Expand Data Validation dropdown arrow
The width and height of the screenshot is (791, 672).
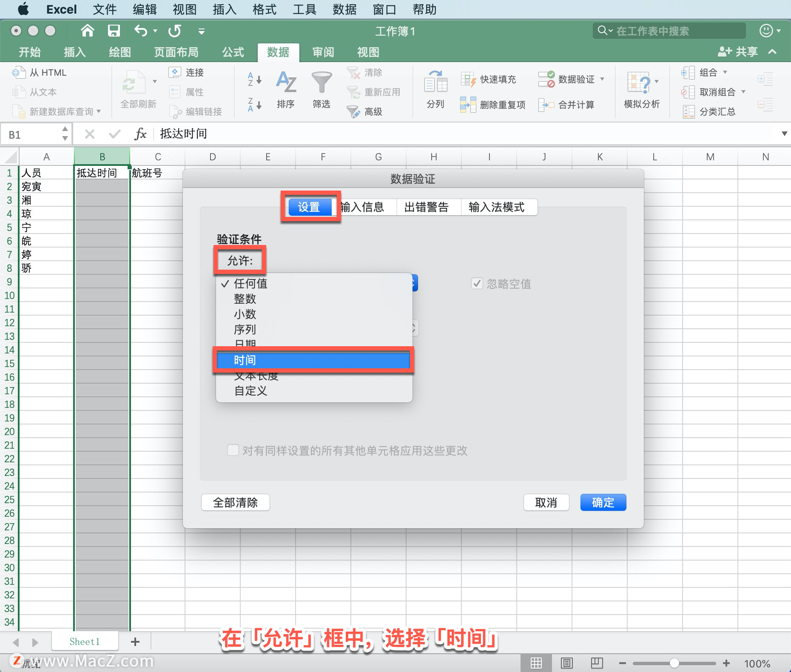point(602,79)
